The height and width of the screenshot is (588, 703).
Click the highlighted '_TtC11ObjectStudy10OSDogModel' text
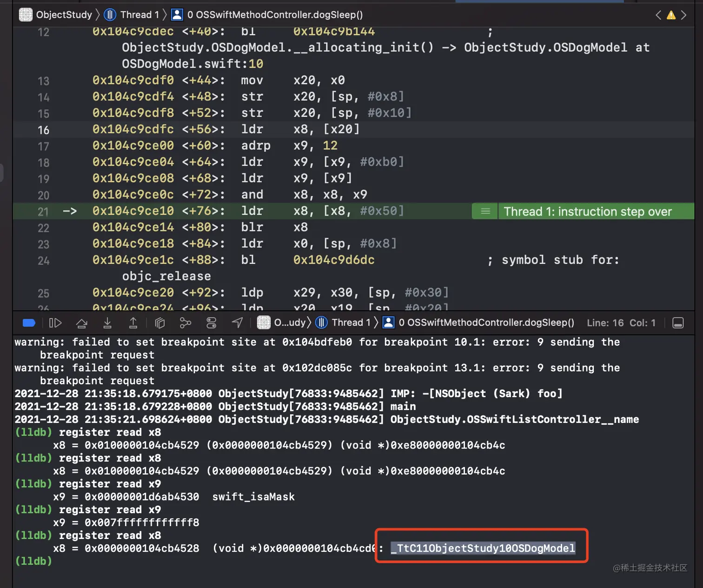tap(483, 548)
